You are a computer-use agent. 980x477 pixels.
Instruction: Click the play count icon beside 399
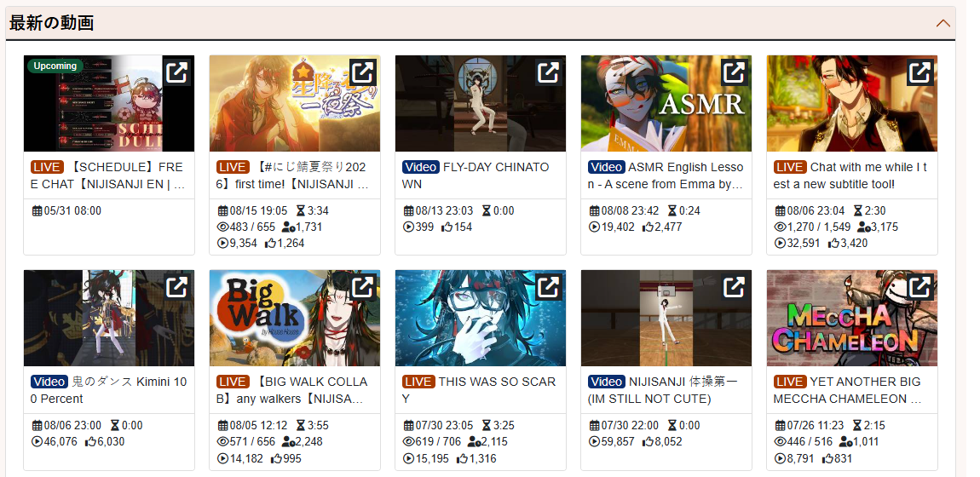click(409, 227)
